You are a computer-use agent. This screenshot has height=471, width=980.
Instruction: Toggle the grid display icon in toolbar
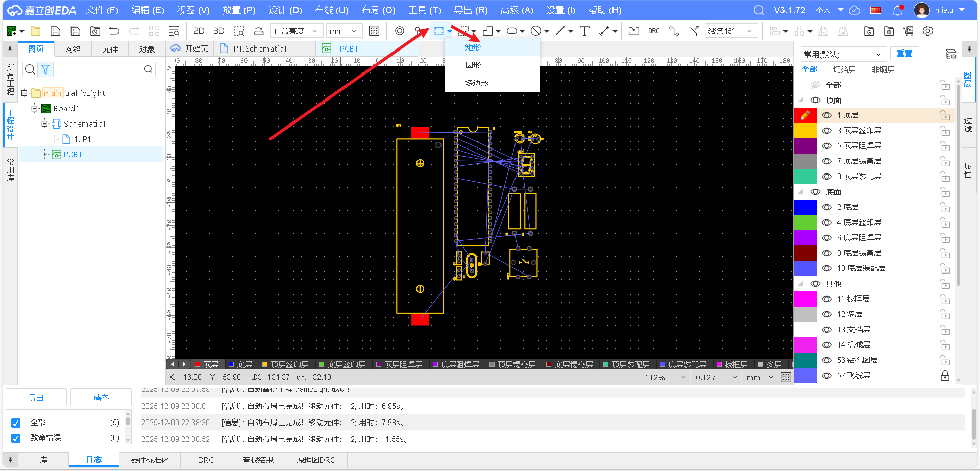[374, 31]
